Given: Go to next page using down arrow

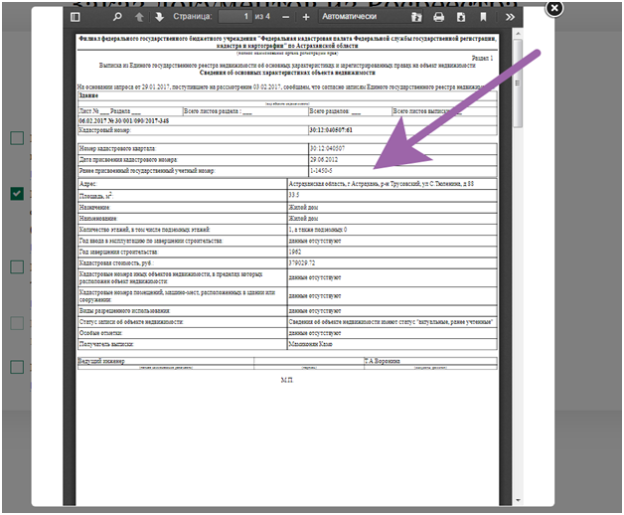Looking at the screenshot, I should [158, 17].
